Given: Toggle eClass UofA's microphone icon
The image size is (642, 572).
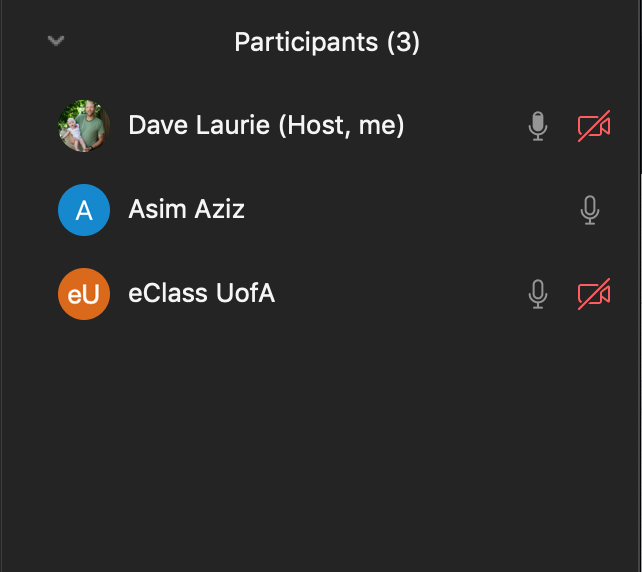Looking at the screenshot, I should tap(538, 294).
